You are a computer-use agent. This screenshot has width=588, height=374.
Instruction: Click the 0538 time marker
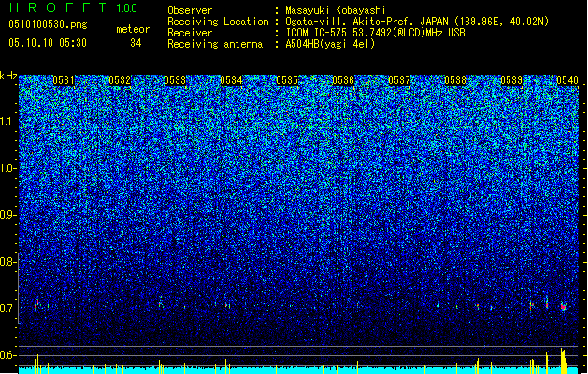tap(455, 80)
